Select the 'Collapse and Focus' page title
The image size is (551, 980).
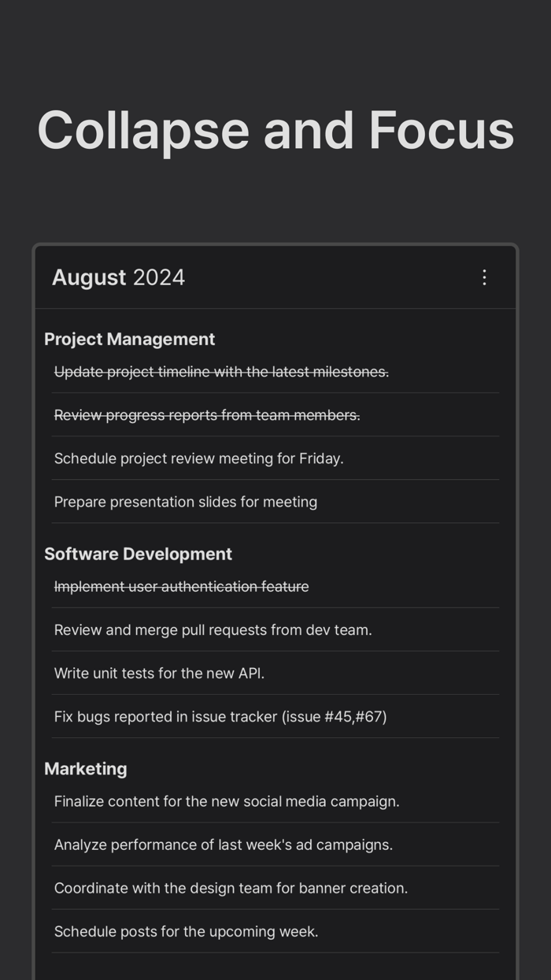pyautogui.click(x=275, y=130)
